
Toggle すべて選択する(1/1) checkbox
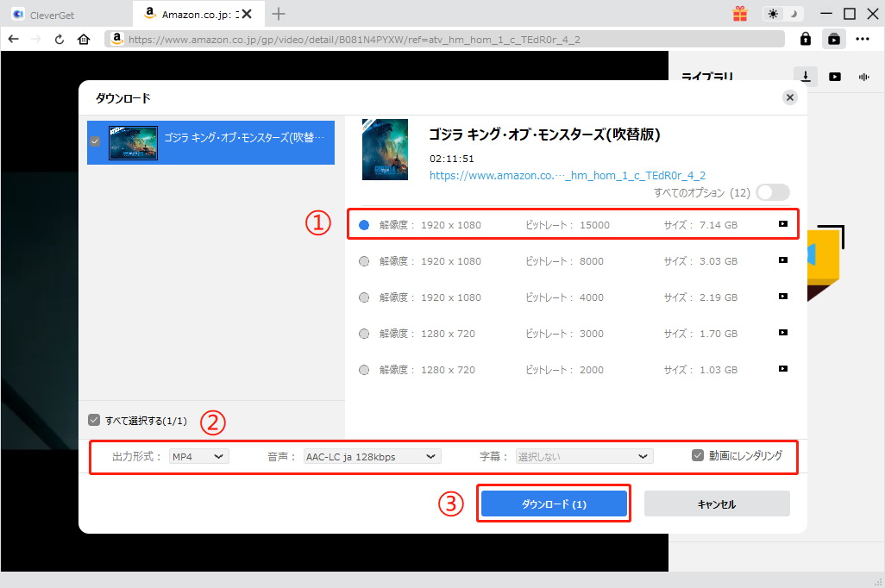[x=94, y=420]
